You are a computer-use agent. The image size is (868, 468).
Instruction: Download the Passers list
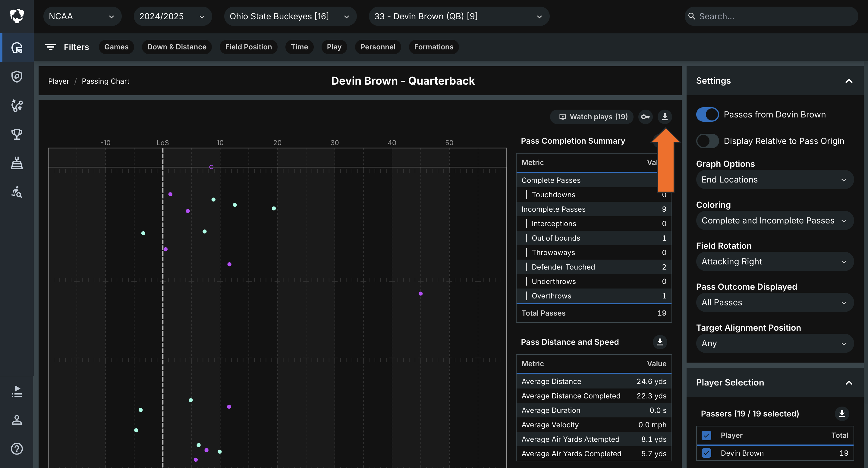[842, 413]
